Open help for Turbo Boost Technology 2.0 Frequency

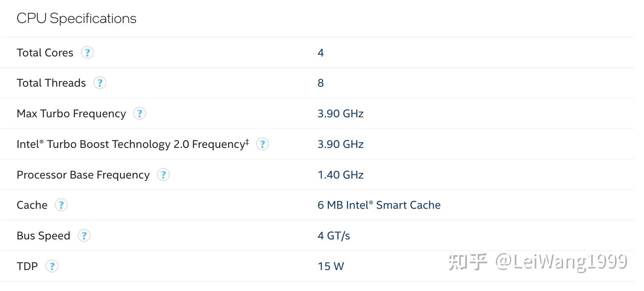[x=262, y=144]
